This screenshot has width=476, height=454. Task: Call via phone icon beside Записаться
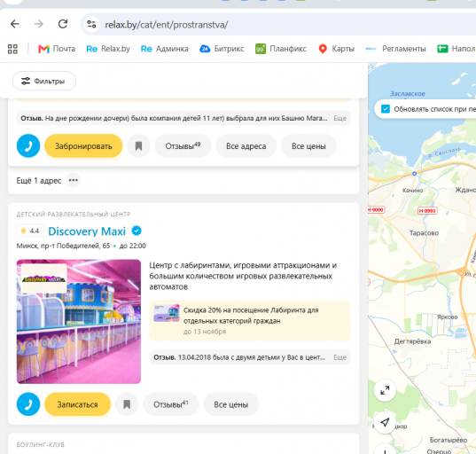tap(28, 404)
